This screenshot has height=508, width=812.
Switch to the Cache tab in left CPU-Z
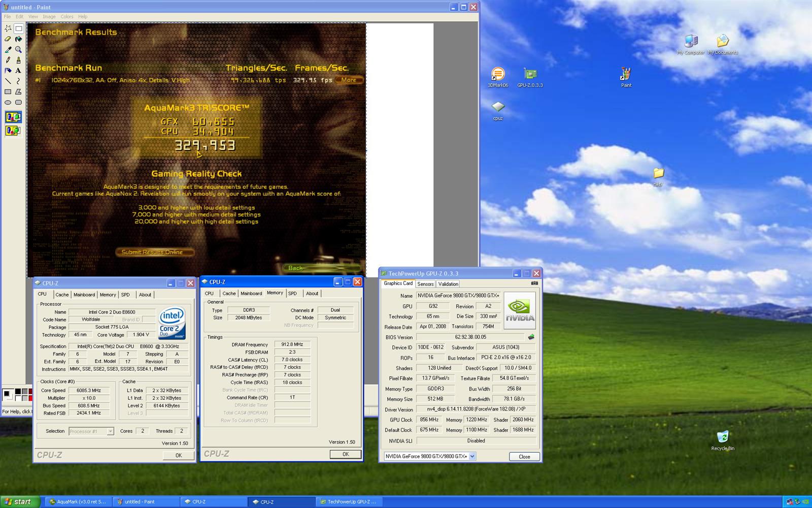click(62, 295)
